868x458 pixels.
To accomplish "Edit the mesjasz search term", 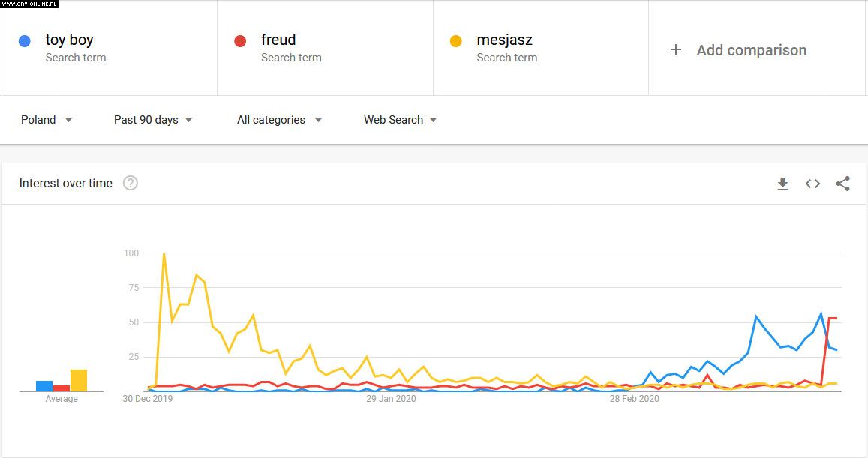I will click(x=504, y=40).
